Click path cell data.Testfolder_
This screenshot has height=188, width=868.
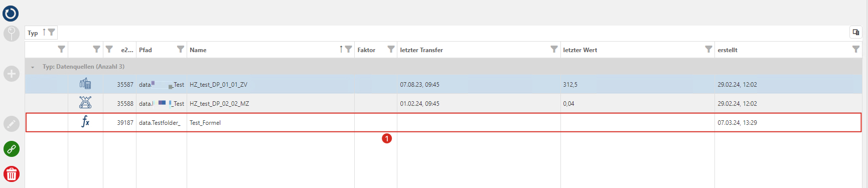(160, 123)
